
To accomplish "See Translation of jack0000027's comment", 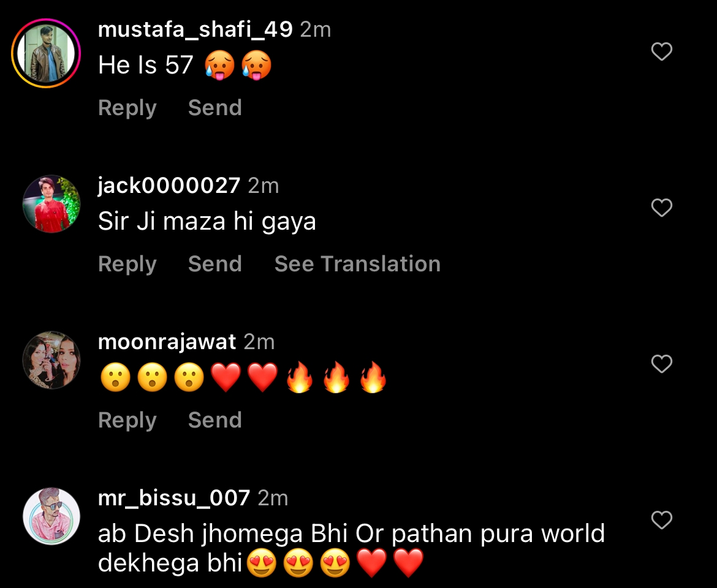I will (358, 264).
